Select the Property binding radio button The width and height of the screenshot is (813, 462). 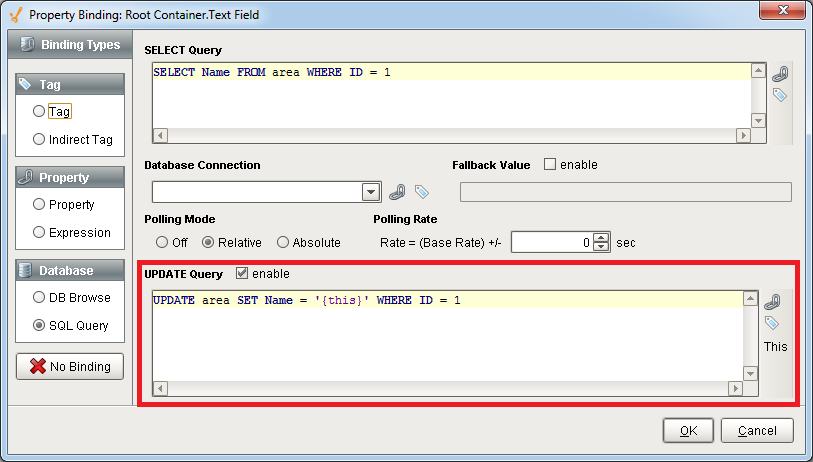[39, 204]
